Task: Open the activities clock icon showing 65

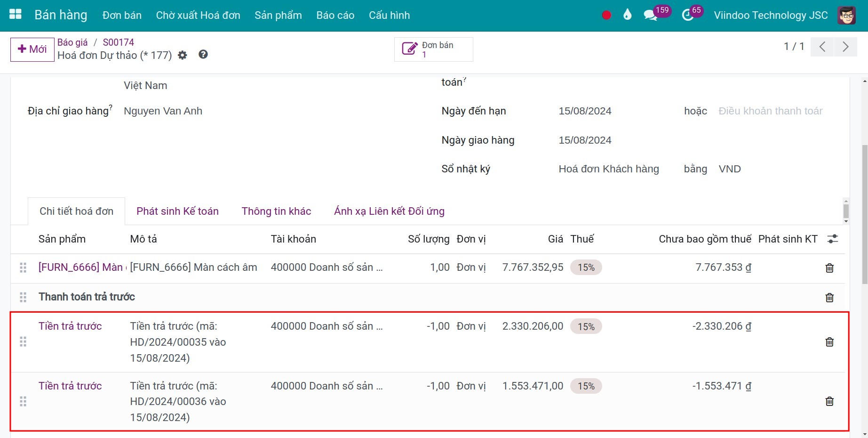Action: pyautogui.click(x=686, y=15)
